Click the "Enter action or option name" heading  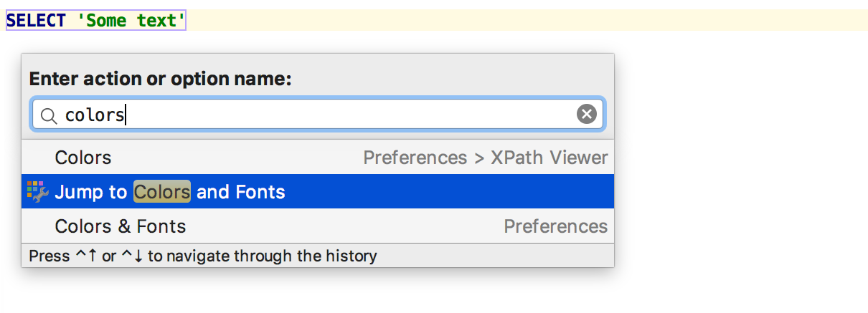coord(160,79)
